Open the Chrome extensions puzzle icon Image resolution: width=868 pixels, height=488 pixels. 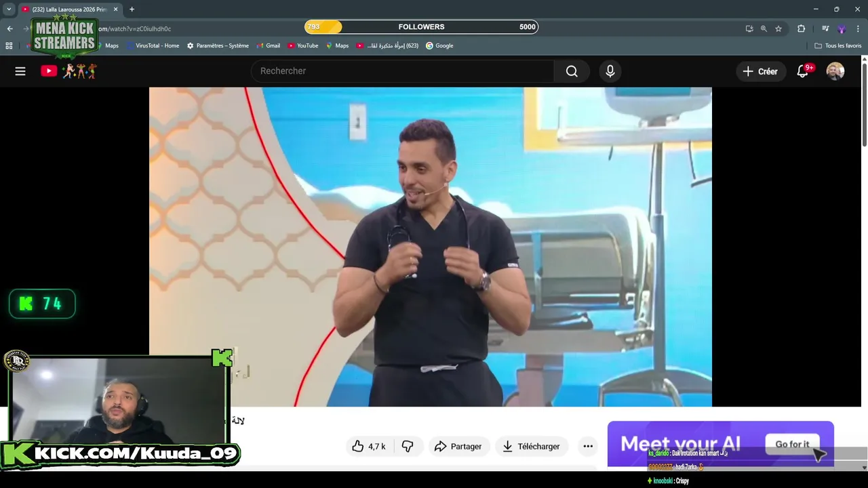coord(801,28)
